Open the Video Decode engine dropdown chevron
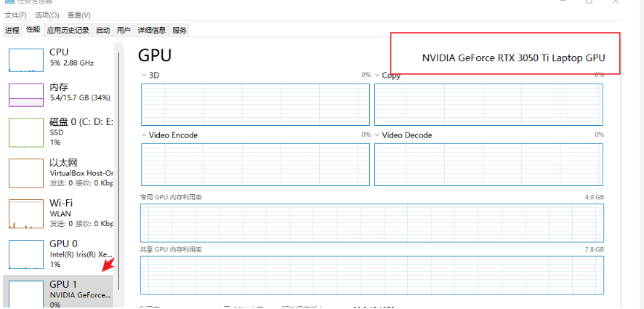644x309 pixels. click(377, 135)
